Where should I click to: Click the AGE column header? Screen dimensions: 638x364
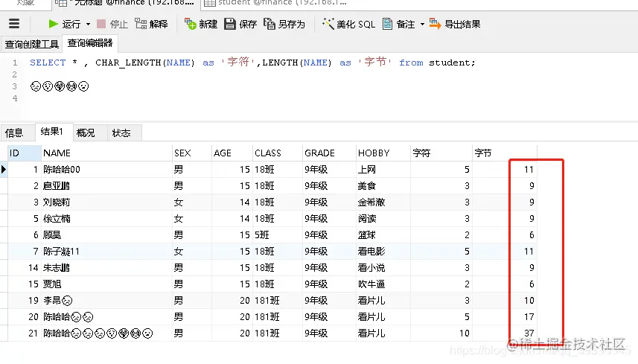pyautogui.click(x=232, y=153)
